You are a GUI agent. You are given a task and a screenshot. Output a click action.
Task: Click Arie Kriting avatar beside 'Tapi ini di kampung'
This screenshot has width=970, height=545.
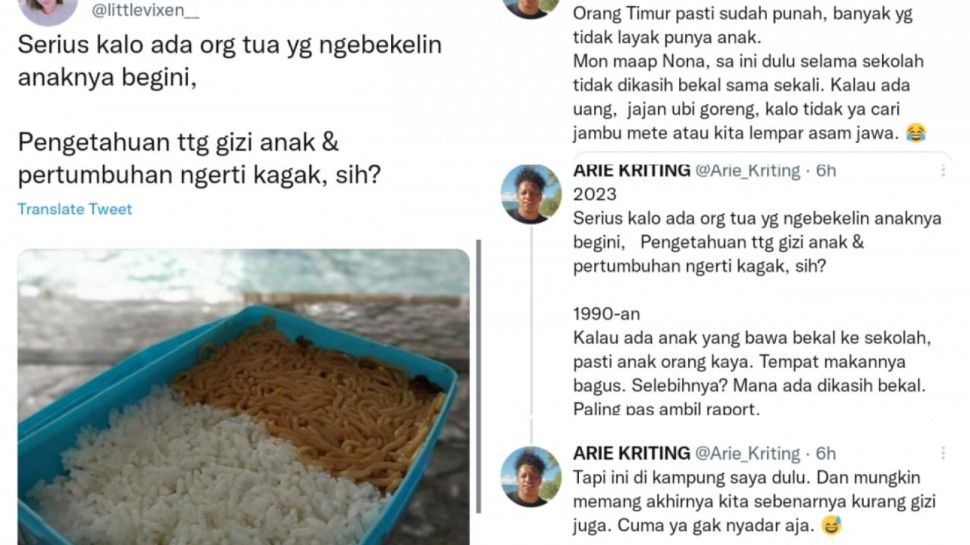(x=531, y=476)
